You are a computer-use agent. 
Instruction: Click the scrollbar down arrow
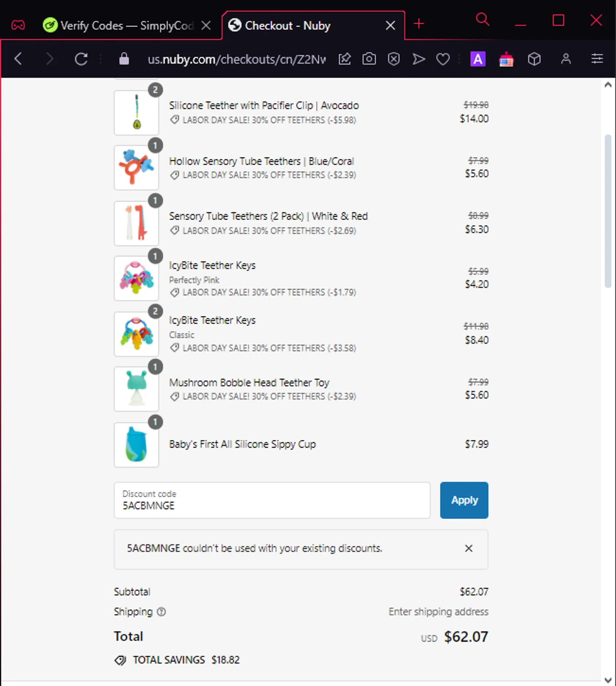pos(608,680)
